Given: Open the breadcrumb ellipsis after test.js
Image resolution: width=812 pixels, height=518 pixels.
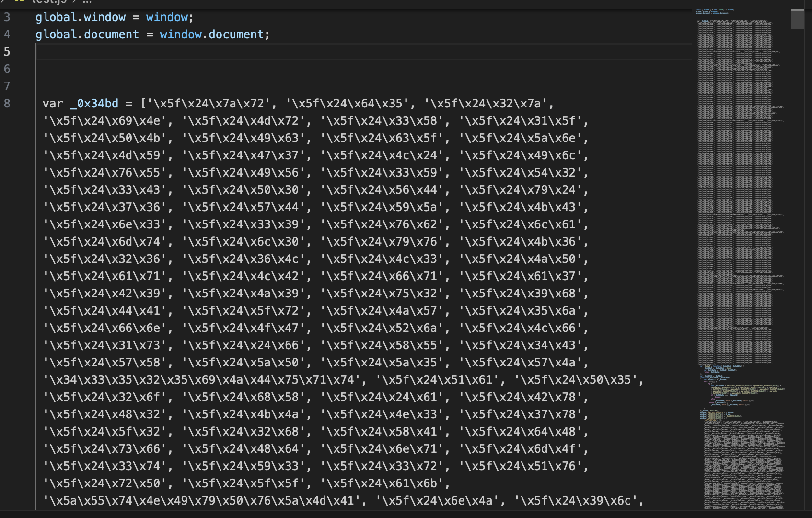Looking at the screenshot, I should (87, 2).
